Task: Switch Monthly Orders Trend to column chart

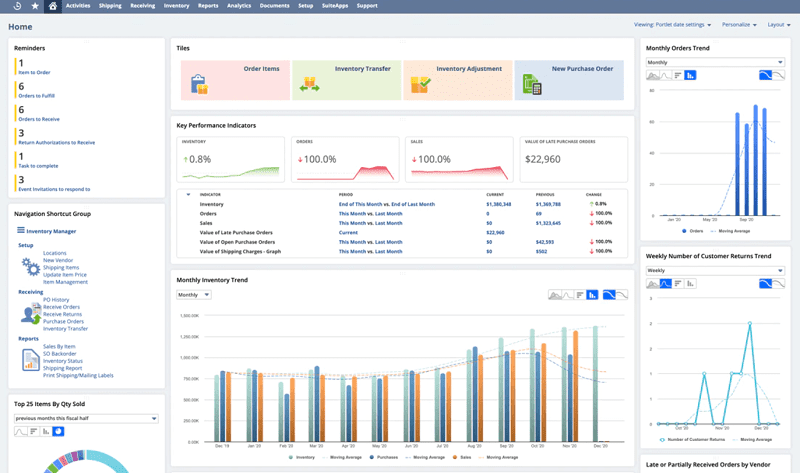Action: pos(690,76)
